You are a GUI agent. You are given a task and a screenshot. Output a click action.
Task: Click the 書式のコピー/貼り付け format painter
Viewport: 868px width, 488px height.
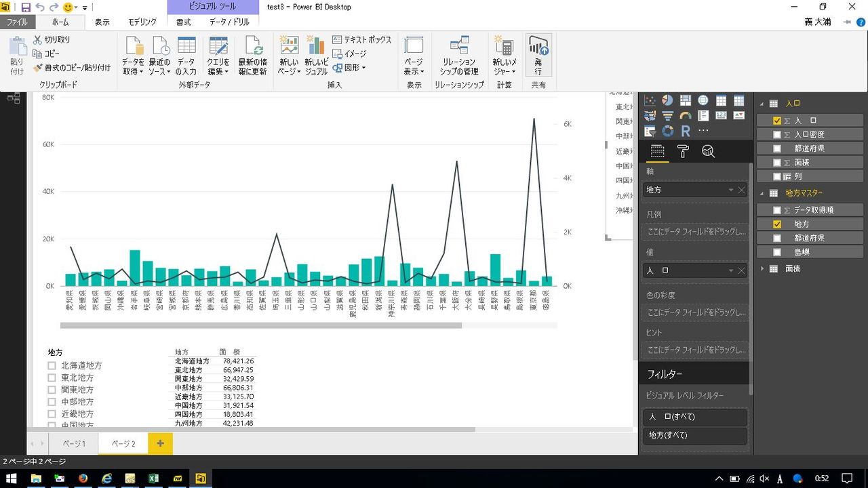click(x=72, y=68)
